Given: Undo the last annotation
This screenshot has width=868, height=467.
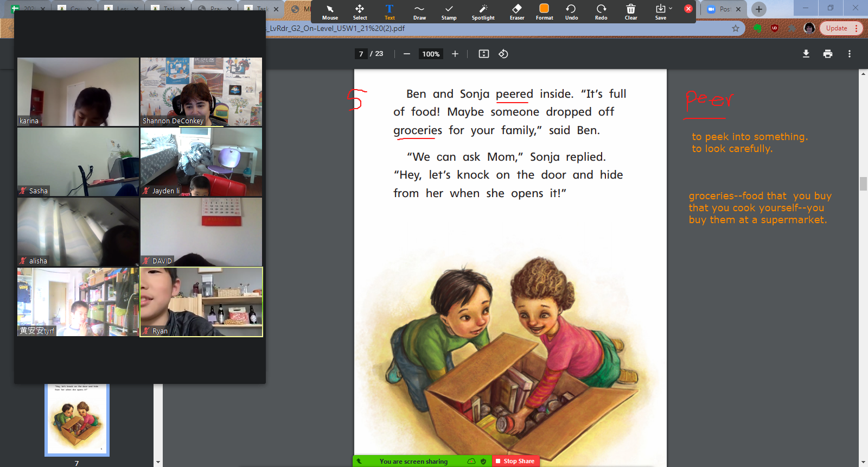Looking at the screenshot, I should (571, 12).
